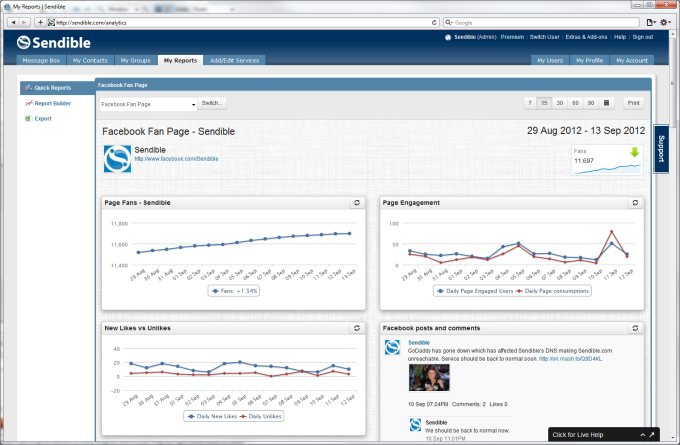Image resolution: width=680 pixels, height=445 pixels.
Task: Click Sendible comment avatar icon
Action: pyautogui.click(x=415, y=425)
